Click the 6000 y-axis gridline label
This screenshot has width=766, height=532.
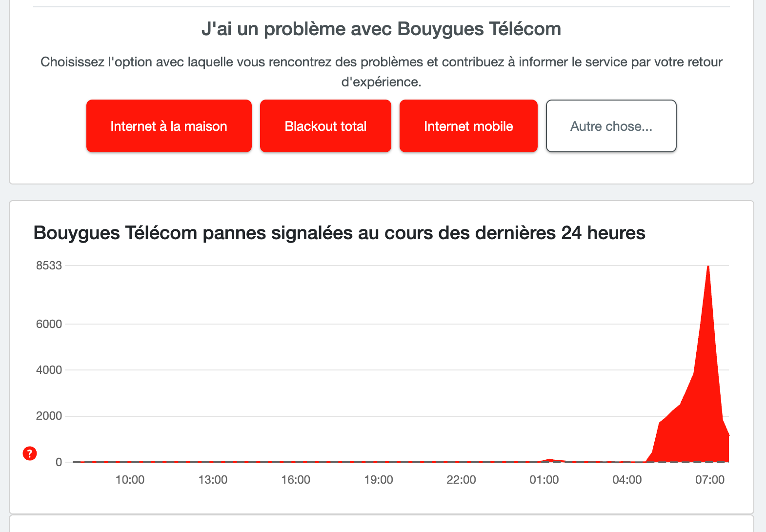pos(49,324)
